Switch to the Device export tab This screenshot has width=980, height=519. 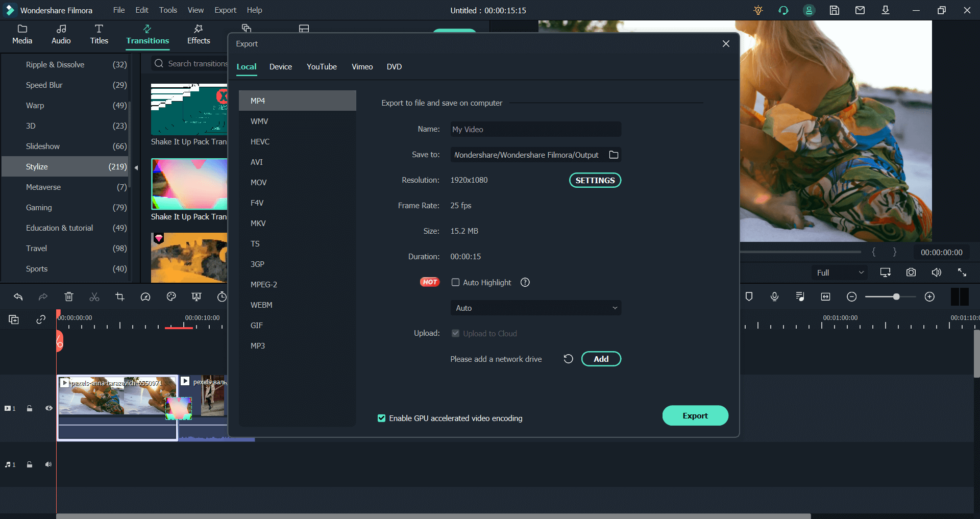click(x=281, y=67)
